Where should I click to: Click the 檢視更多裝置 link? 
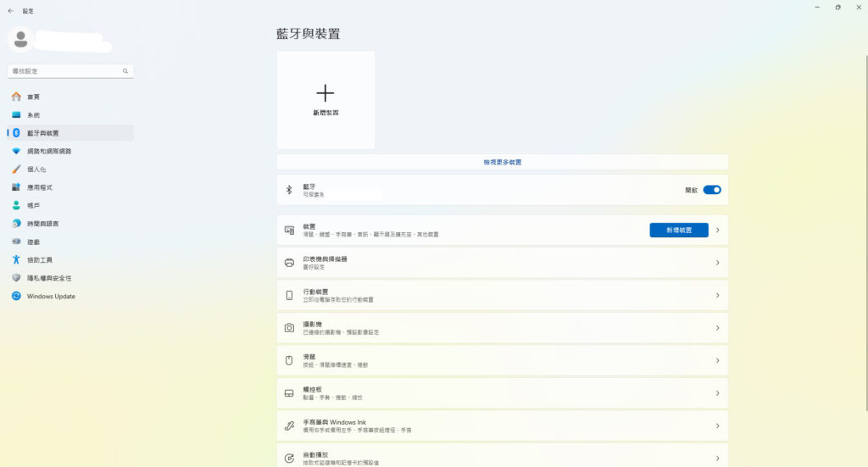[502, 162]
